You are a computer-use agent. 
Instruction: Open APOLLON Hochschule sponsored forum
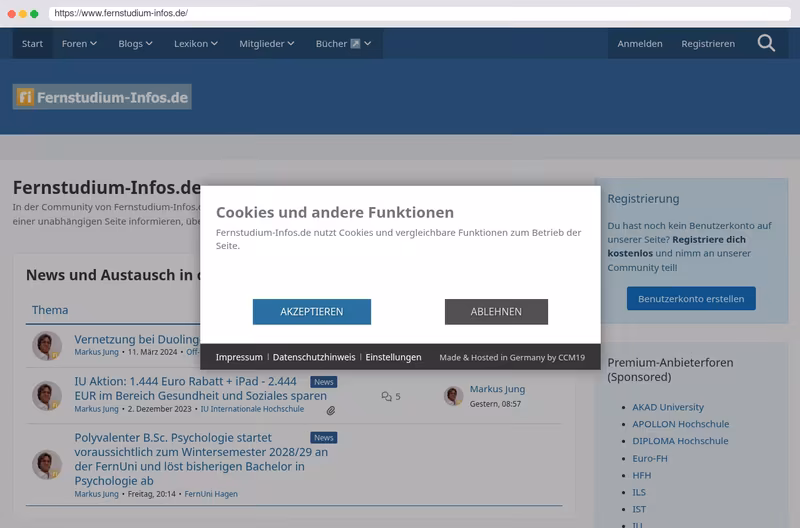pos(681,424)
